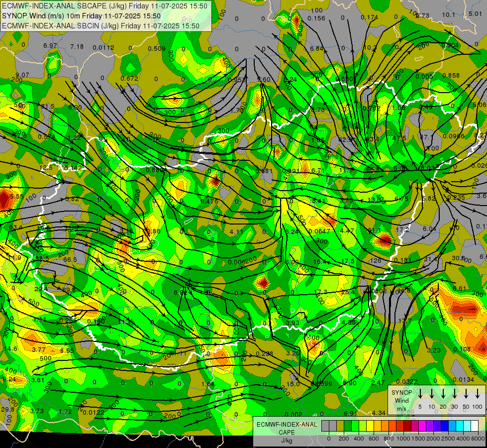Click the map value '5.01'
This screenshot has width=487, height=448.
point(475,13)
